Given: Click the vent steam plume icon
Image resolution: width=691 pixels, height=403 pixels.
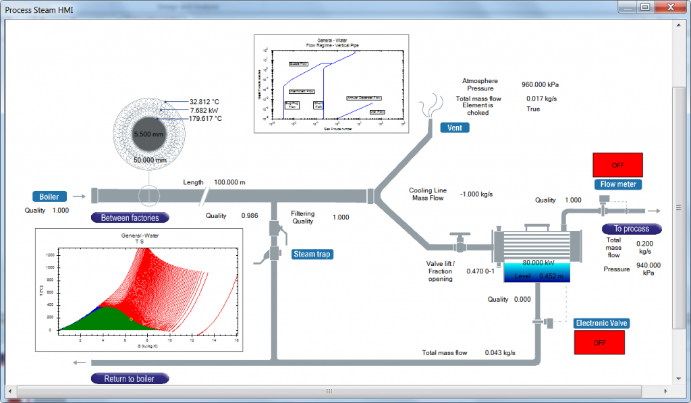Looking at the screenshot, I should pos(431,105).
